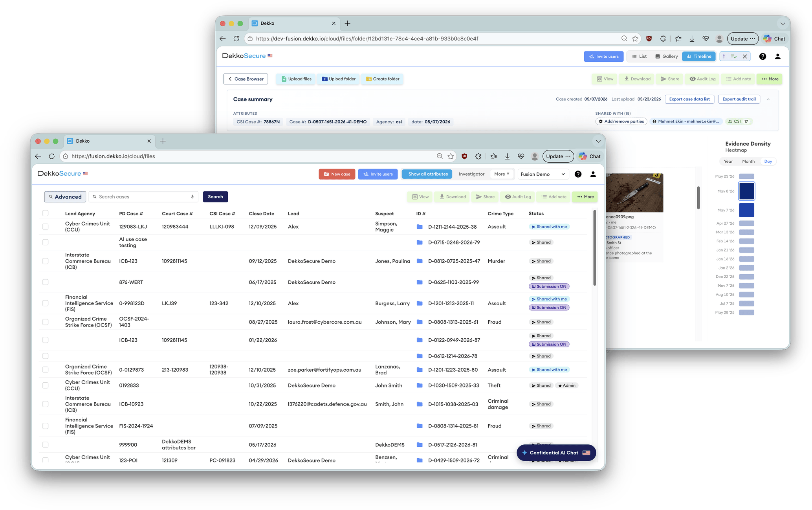The image size is (812, 510).
Task: Expand tab list chevron in back browser window
Action: pyautogui.click(x=783, y=24)
